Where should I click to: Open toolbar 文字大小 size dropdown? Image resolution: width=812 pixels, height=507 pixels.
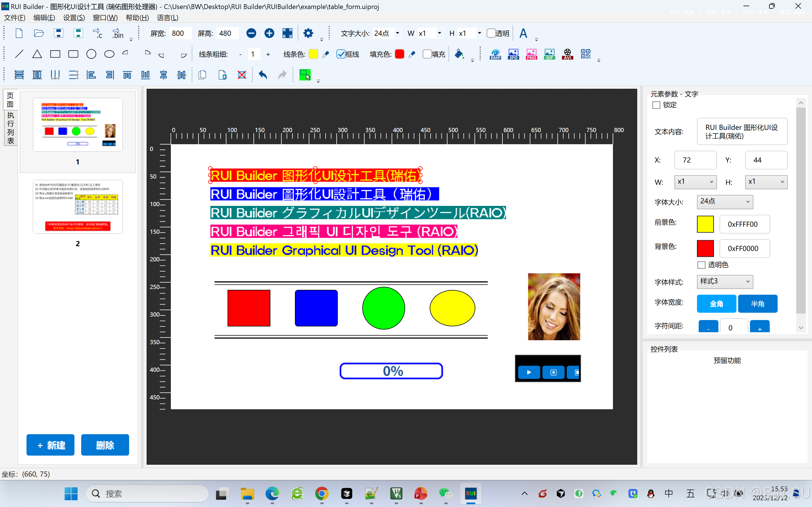[397, 33]
